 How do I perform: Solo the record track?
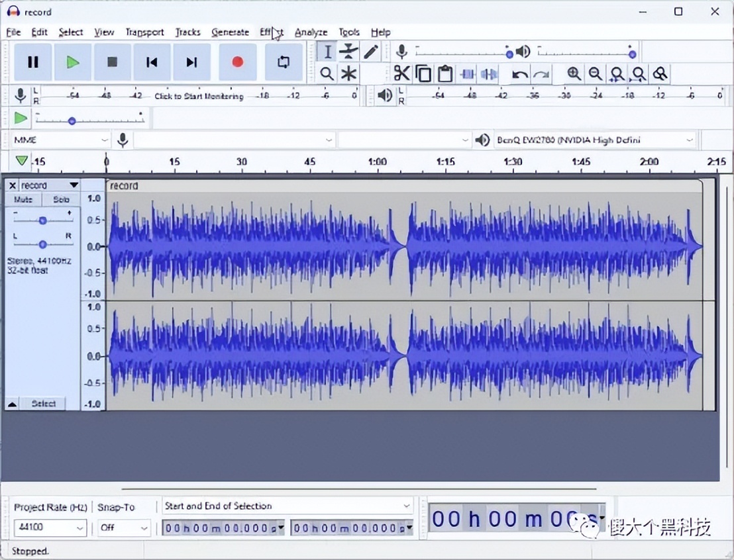(61, 199)
